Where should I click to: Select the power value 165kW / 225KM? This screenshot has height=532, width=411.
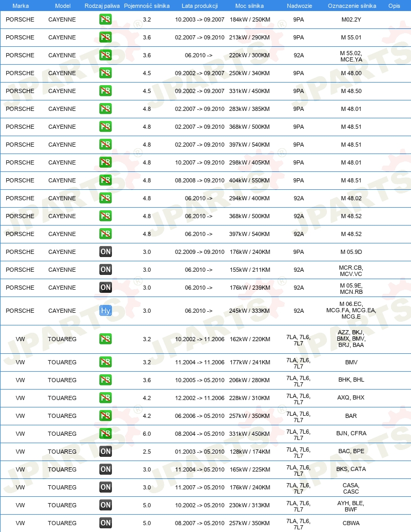pos(250,469)
